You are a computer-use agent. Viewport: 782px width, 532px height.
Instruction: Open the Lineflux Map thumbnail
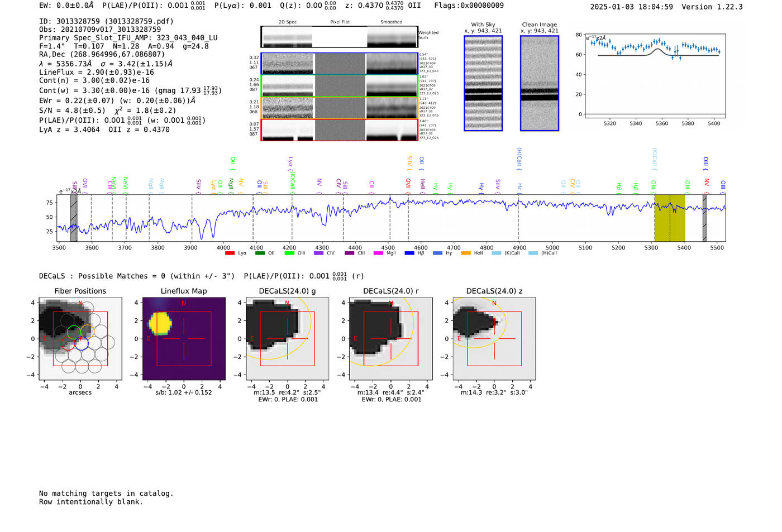(184, 338)
